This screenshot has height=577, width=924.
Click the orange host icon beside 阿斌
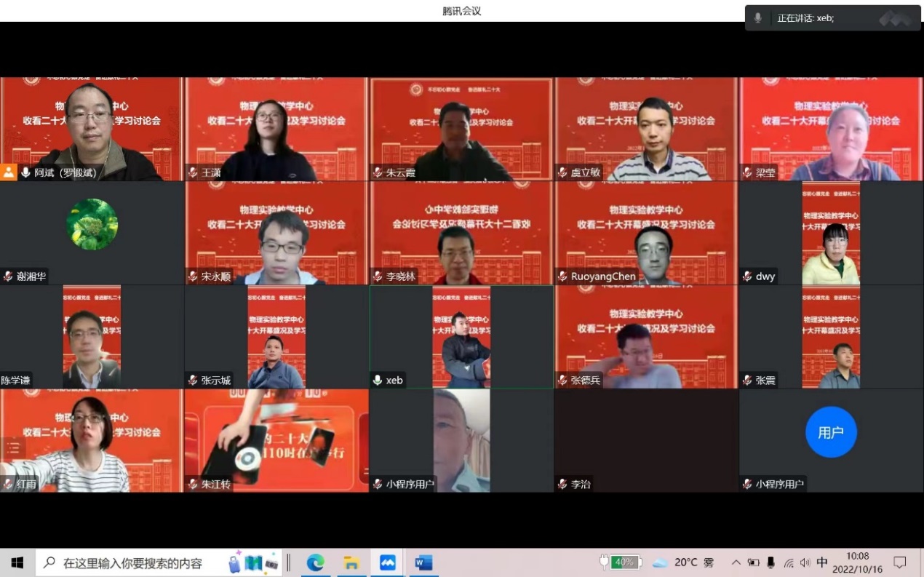[x=9, y=172]
